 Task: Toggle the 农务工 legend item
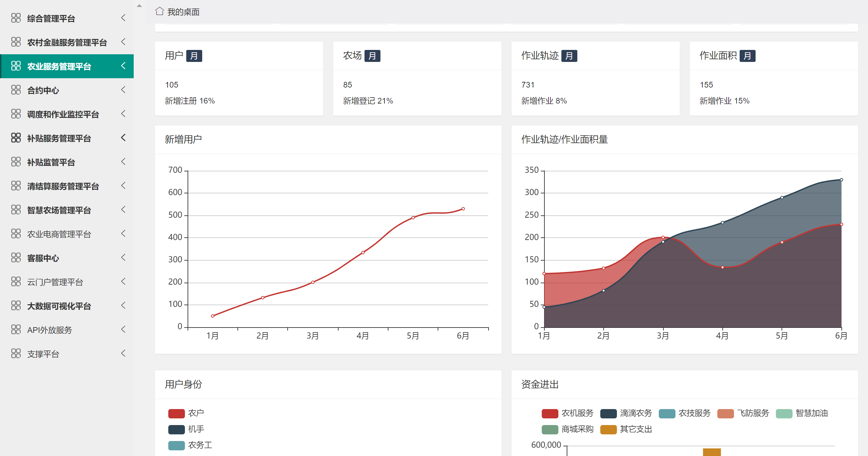(190, 445)
